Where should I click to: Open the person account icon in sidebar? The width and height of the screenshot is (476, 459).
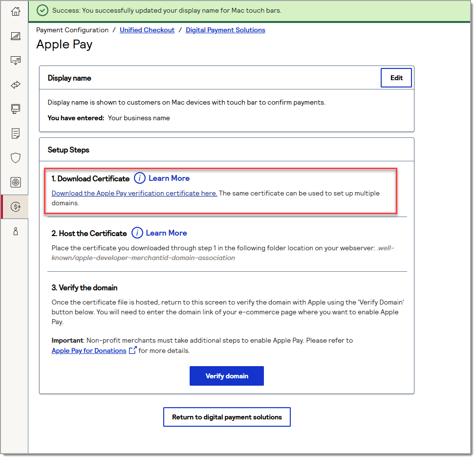click(16, 231)
